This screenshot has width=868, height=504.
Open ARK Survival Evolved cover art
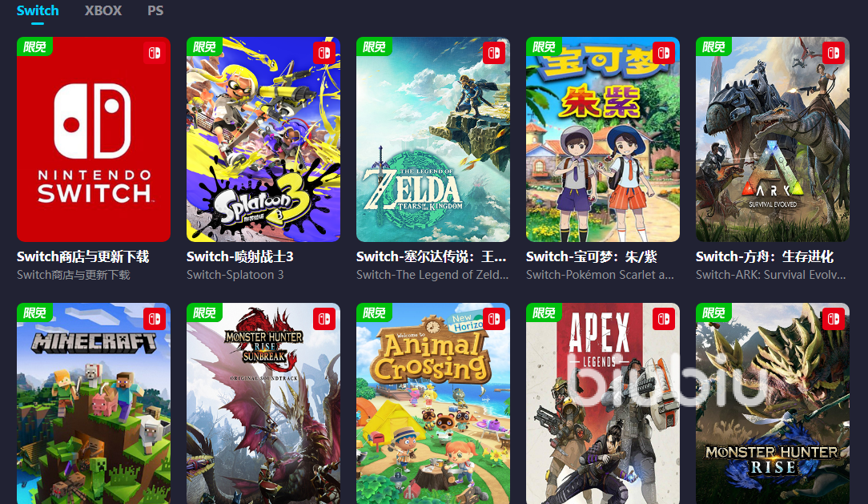[772, 139]
